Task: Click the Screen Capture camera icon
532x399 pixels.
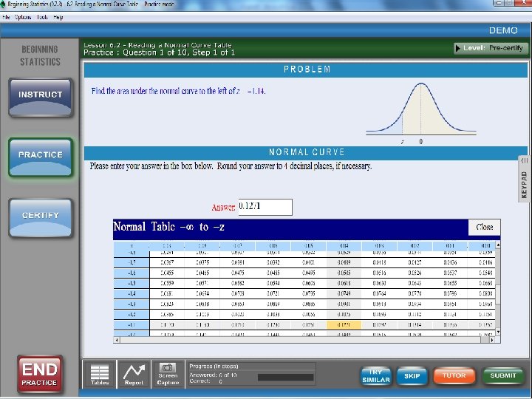Action: point(168,374)
